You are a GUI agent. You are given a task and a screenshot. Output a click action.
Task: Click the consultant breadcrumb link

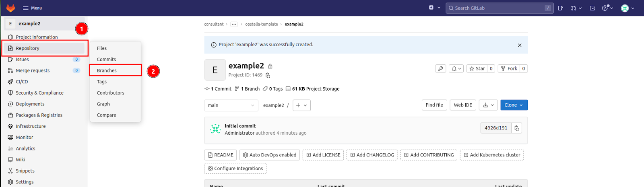pyautogui.click(x=214, y=24)
